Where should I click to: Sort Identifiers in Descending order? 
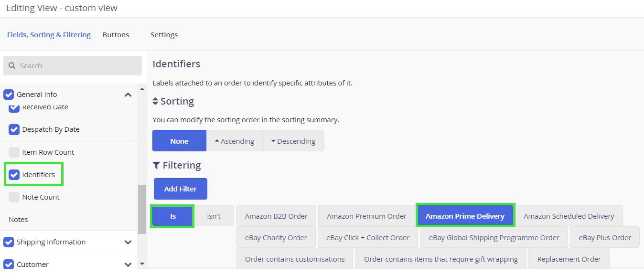coord(293,141)
